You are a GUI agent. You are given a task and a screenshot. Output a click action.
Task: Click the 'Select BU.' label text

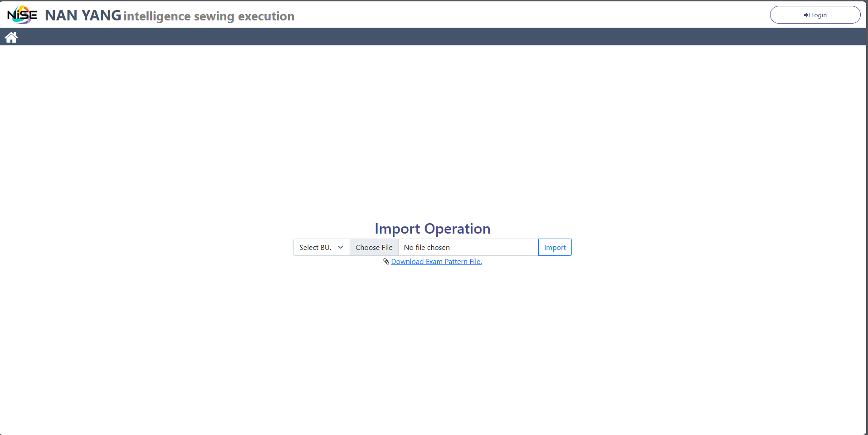point(315,247)
